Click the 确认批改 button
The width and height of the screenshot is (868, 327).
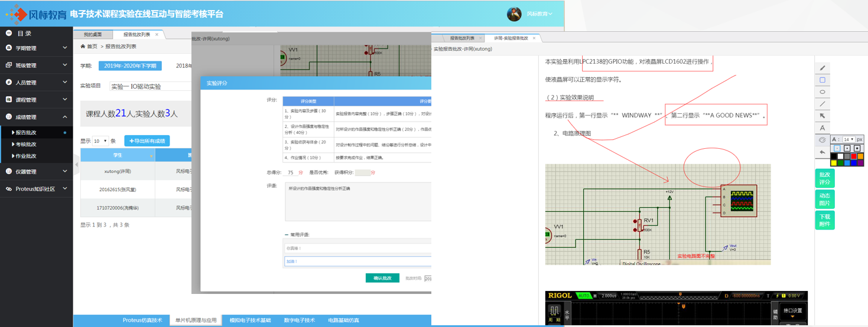click(382, 278)
